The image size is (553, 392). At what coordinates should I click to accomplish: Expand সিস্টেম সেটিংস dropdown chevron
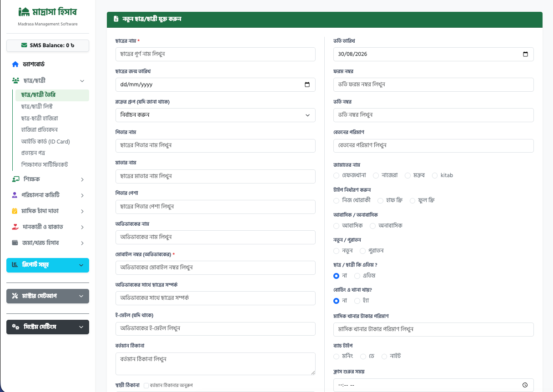[81, 327]
